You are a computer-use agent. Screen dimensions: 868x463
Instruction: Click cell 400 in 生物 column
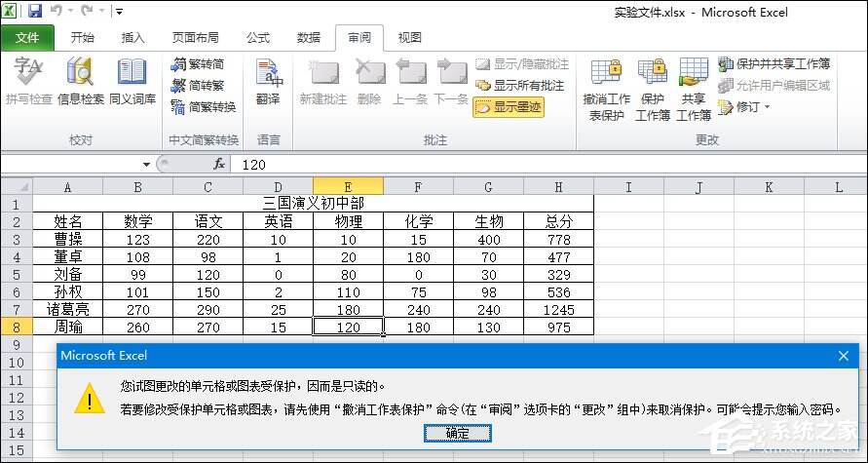(x=488, y=239)
